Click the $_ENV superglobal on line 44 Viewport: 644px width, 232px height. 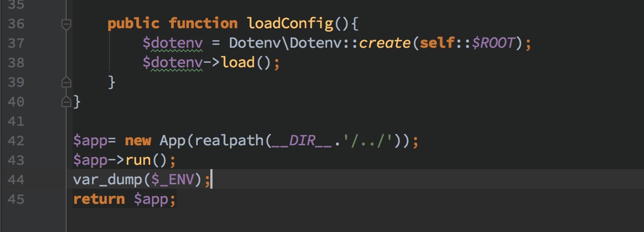coord(172,180)
